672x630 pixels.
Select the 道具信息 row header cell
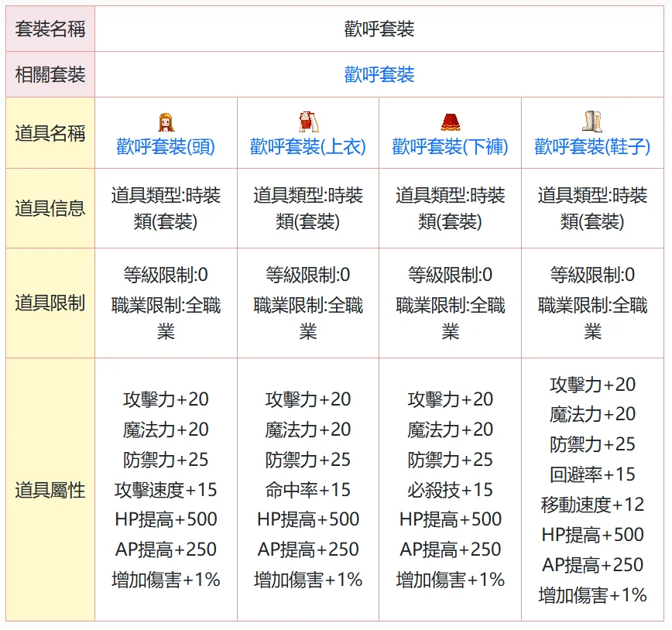click(x=50, y=209)
